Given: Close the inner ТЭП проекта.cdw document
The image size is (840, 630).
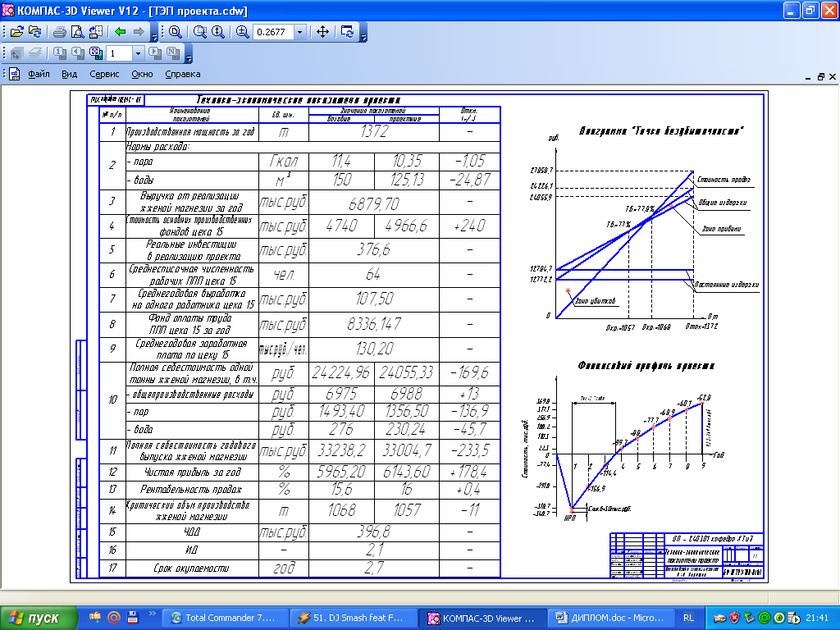Looking at the screenshot, I should (833, 76).
